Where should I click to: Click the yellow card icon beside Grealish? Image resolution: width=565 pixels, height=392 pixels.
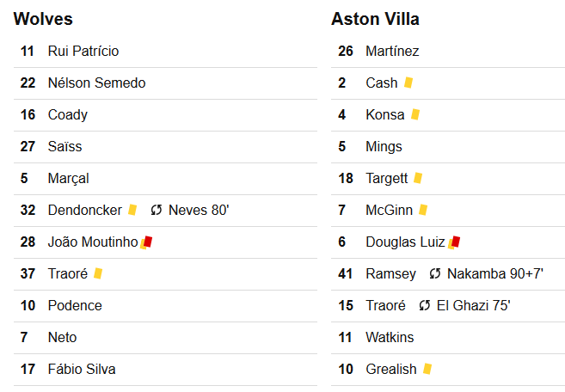tap(427, 369)
